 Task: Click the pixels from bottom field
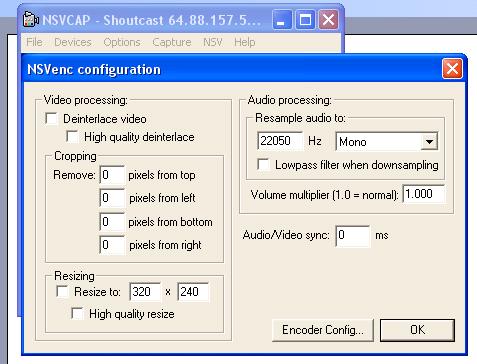click(112, 221)
